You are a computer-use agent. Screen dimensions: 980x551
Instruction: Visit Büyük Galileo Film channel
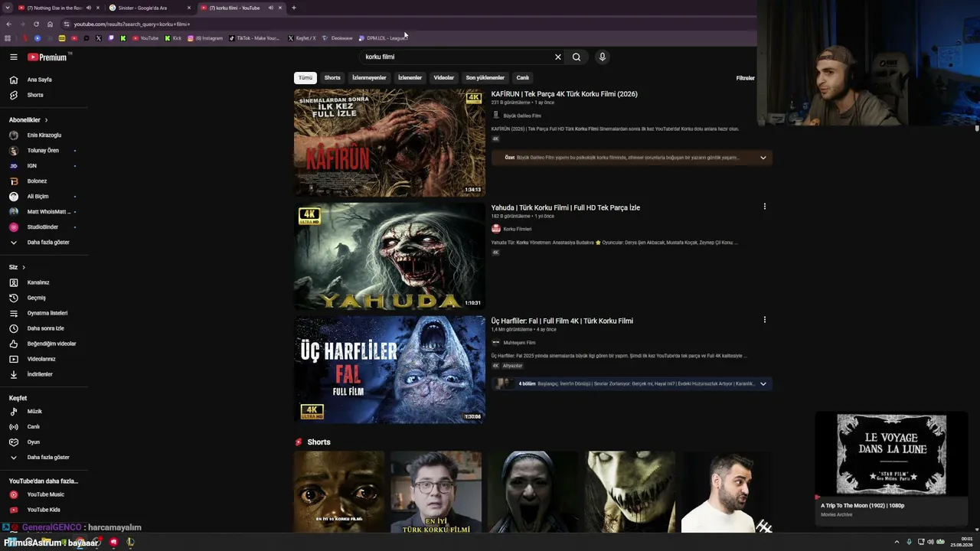[x=522, y=116]
